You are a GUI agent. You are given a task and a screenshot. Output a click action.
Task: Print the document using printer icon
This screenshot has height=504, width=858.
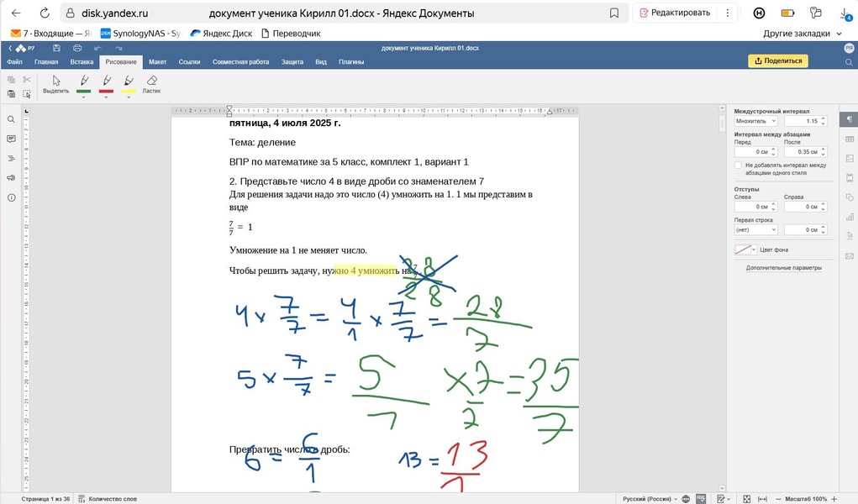[x=77, y=49]
